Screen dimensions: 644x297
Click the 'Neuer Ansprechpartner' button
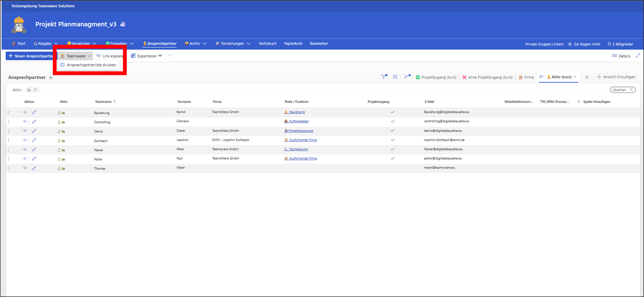tap(30, 56)
